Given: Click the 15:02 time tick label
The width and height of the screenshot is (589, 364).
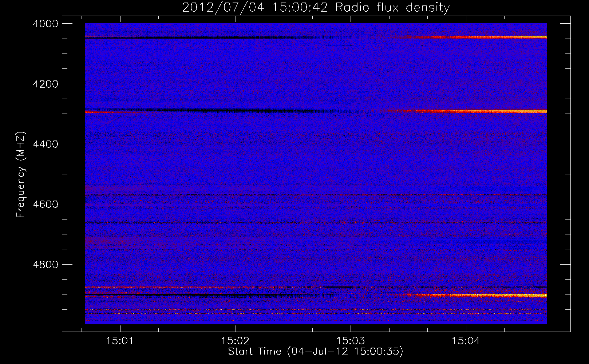Looking at the screenshot, I should coord(236,341).
